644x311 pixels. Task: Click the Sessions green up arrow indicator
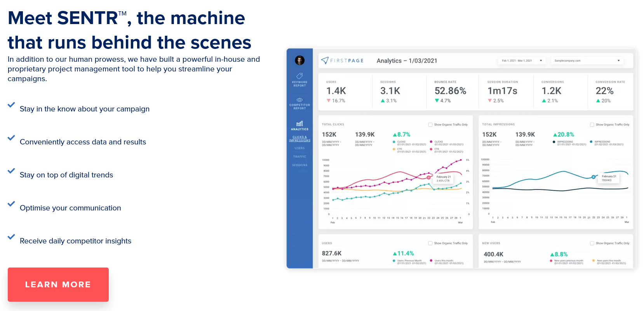pyautogui.click(x=383, y=101)
